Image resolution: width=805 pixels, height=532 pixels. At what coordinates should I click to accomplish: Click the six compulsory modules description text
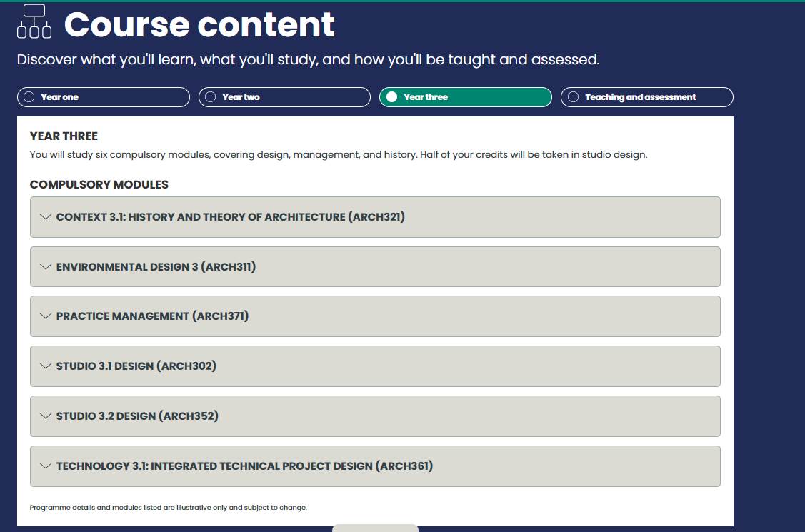[x=339, y=154]
